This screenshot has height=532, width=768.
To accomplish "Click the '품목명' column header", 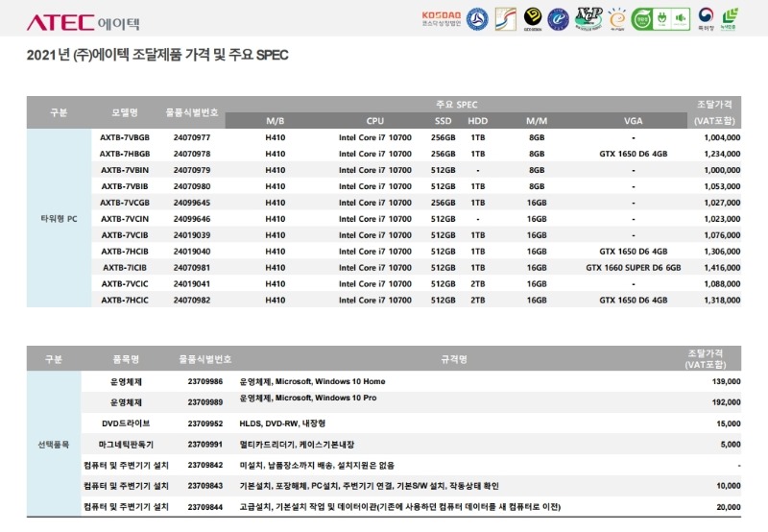I will tap(126, 359).
